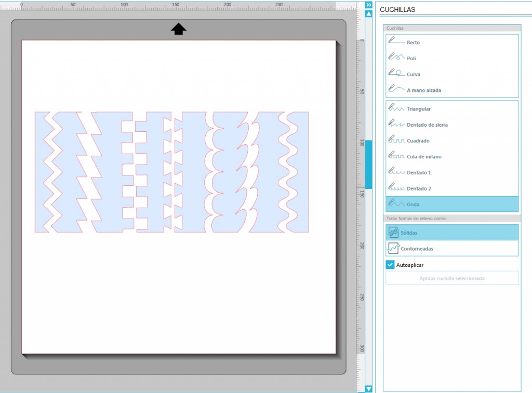Choose the Poli polygon knife tool
The image size is (532, 393).
[x=397, y=58]
